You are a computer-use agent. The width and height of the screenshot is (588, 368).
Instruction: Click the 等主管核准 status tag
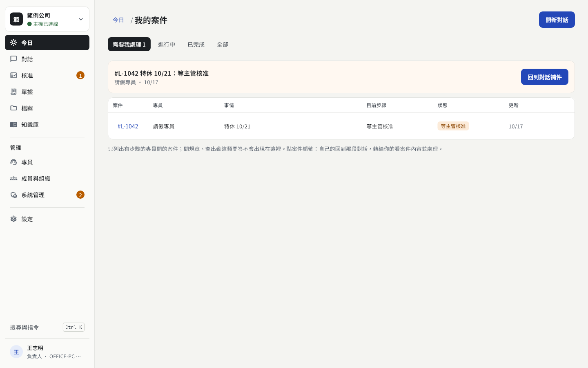[453, 126]
